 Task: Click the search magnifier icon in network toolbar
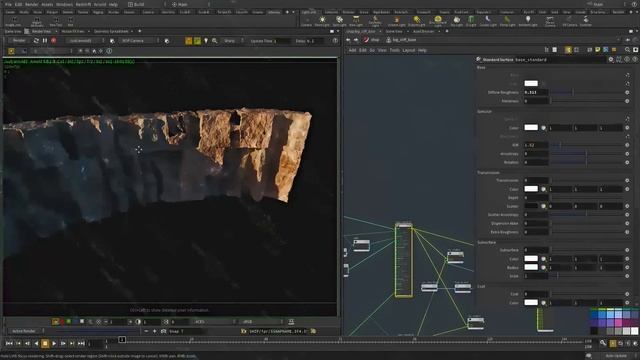627,50
